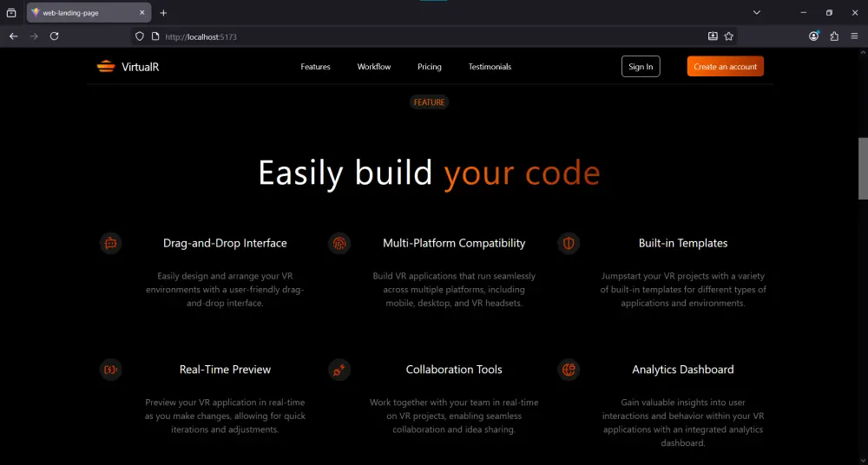Click the Collaboration Tools heading
Image resolution: width=868 pixels, height=465 pixels.
[454, 370]
